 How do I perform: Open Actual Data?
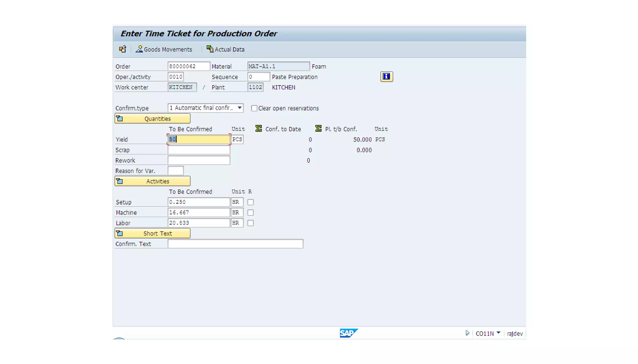[226, 49]
